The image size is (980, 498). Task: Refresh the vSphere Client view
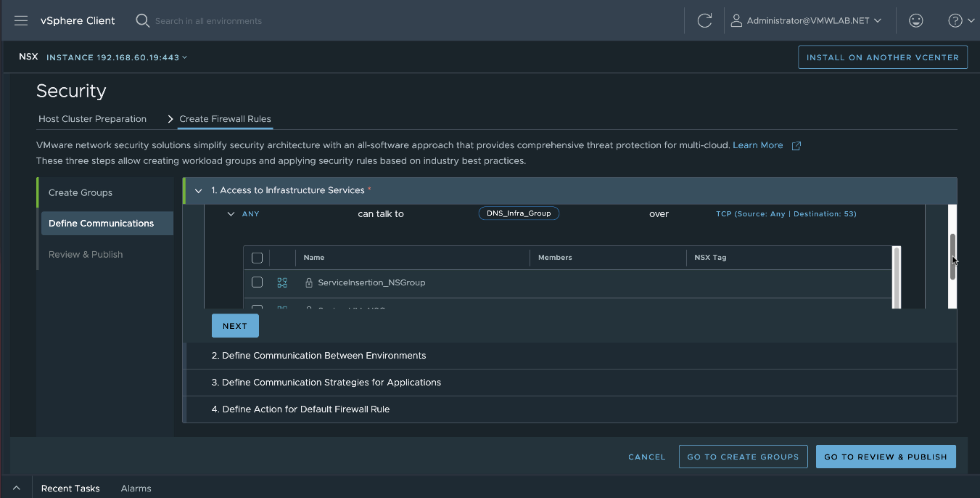pos(704,20)
